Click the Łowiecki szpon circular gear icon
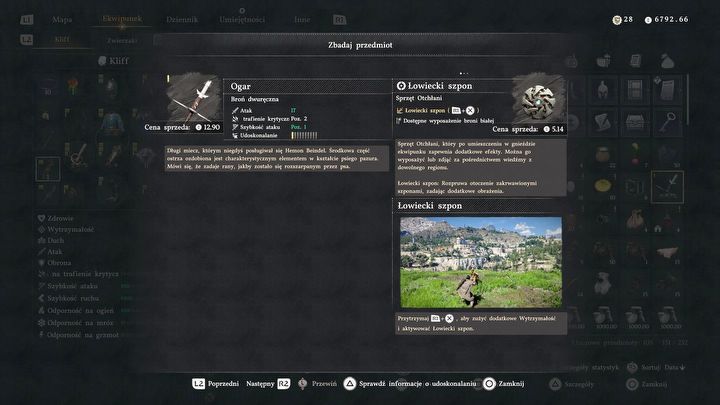The image size is (720, 405). [x=539, y=100]
